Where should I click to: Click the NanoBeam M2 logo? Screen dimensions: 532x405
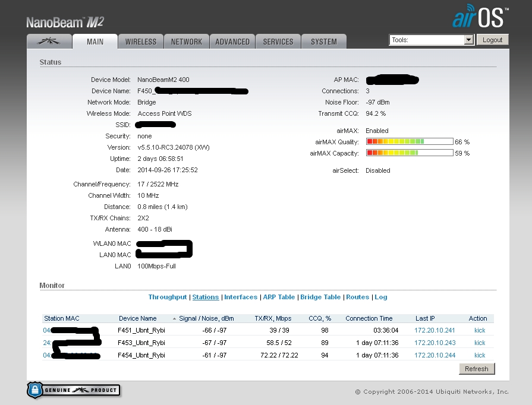(65, 23)
